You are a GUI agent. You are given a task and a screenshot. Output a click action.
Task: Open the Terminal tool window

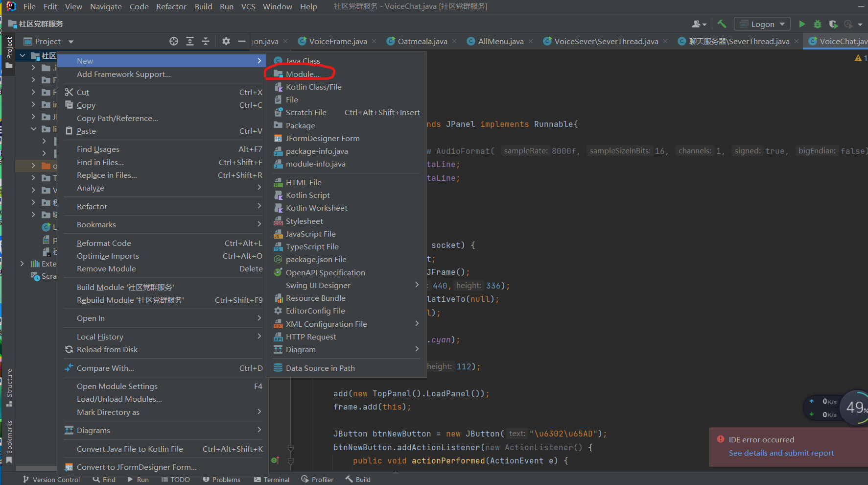pyautogui.click(x=272, y=480)
